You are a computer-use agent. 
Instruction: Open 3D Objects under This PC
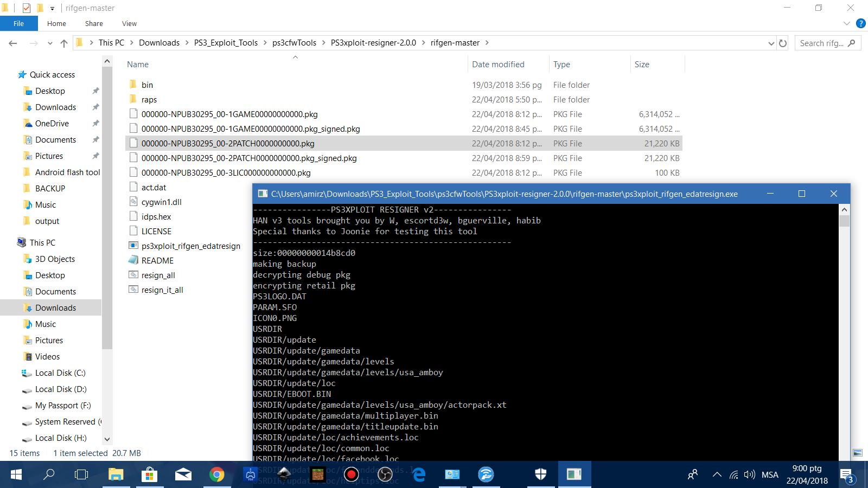[55, 259]
